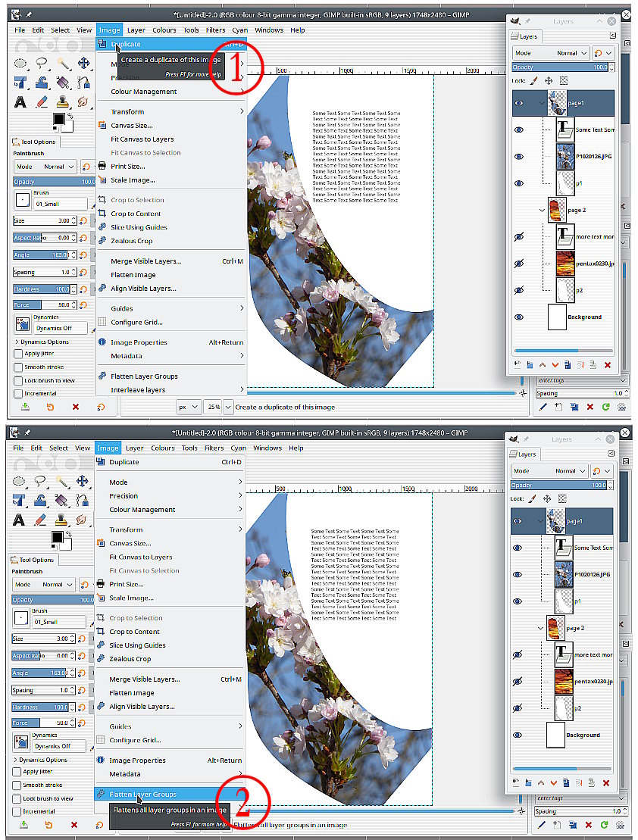
Task: Adjust Opacity slider in upper Layers panel
Action: [560, 67]
